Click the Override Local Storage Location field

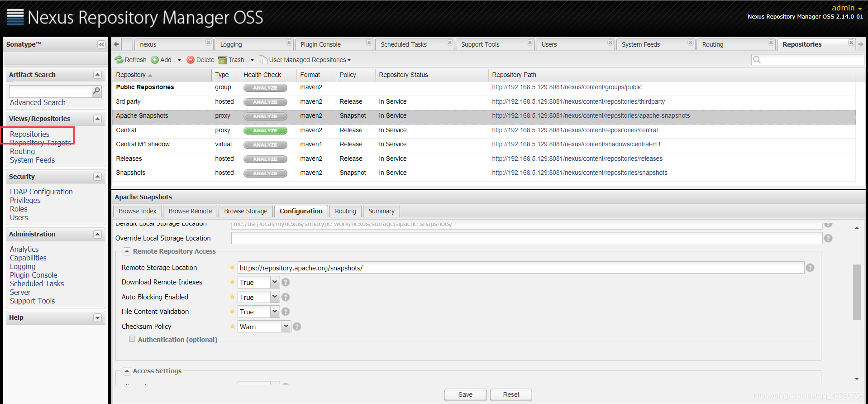coord(527,238)
